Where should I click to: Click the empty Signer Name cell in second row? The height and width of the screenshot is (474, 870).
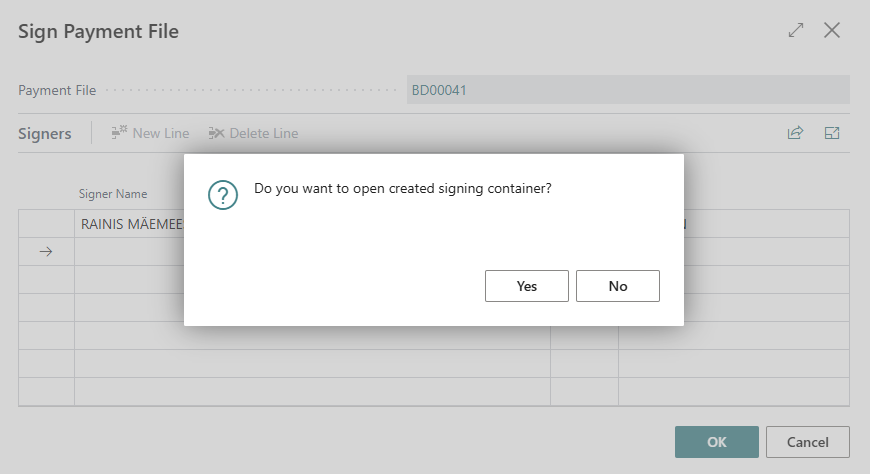point(130,252)
